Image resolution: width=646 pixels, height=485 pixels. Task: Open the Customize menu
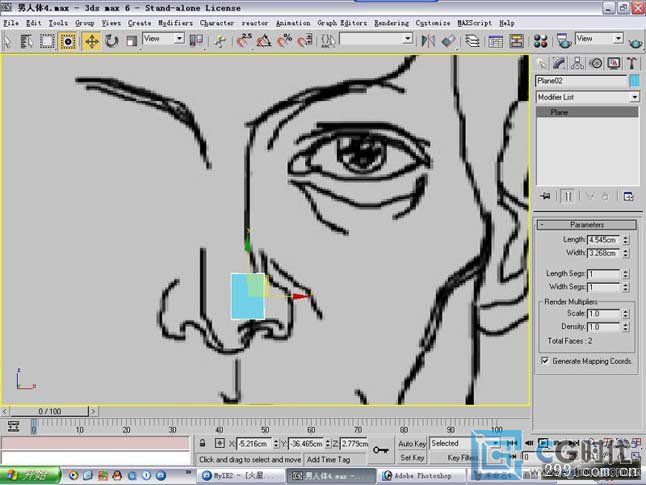tap(433, 23)
